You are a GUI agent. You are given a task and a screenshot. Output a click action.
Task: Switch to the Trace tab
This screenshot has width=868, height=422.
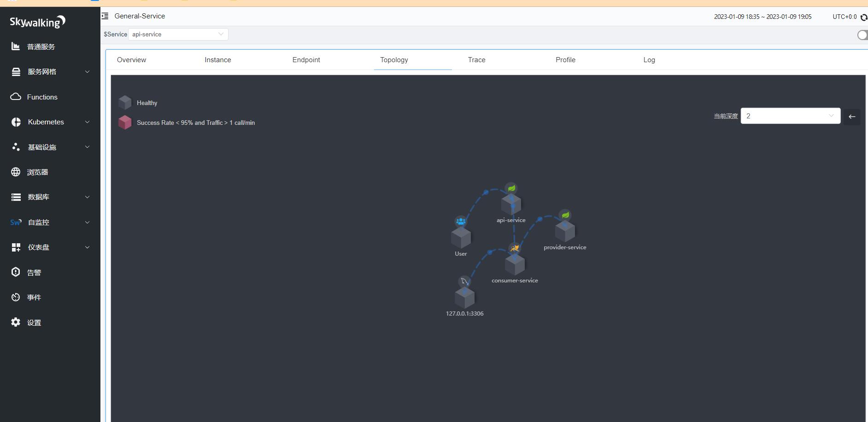477,60
